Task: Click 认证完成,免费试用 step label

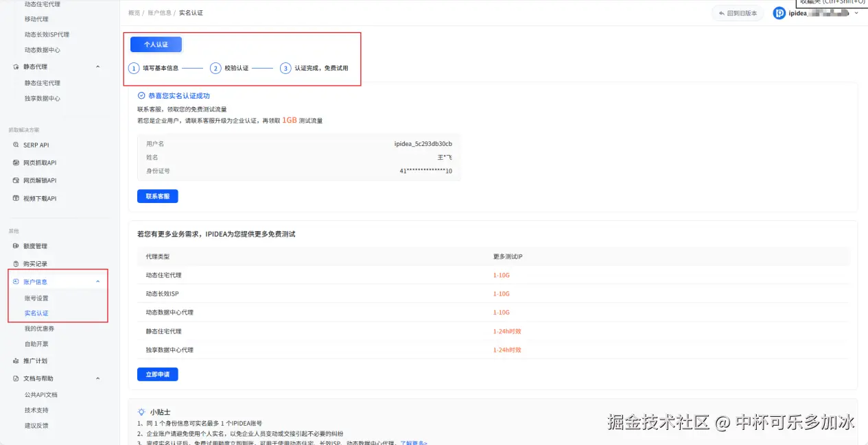Action: coord(321,68)
